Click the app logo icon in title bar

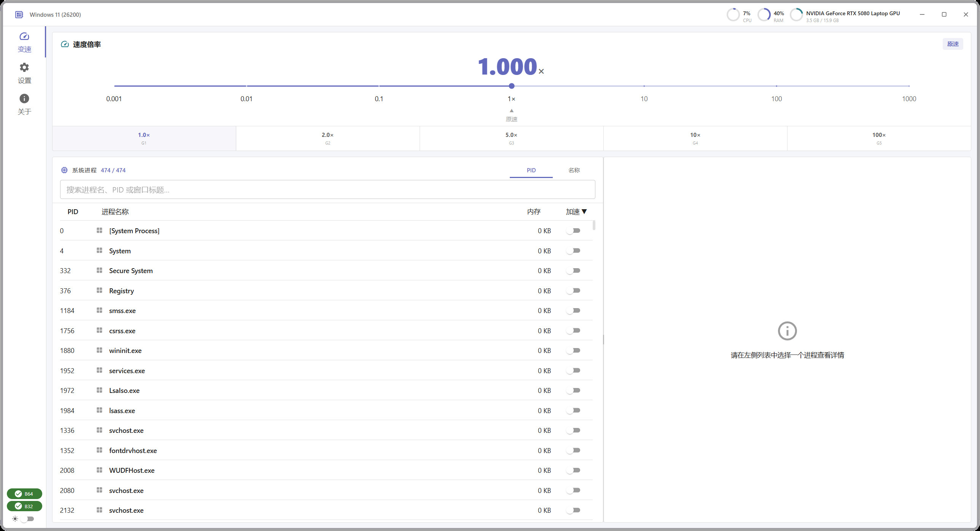pyautogui.click(x=19, y=14)
